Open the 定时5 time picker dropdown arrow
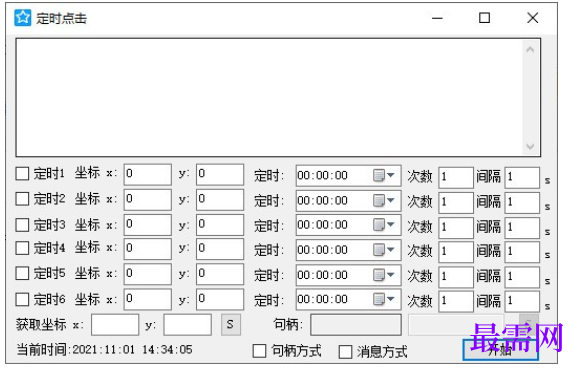 tap(390, 275)
